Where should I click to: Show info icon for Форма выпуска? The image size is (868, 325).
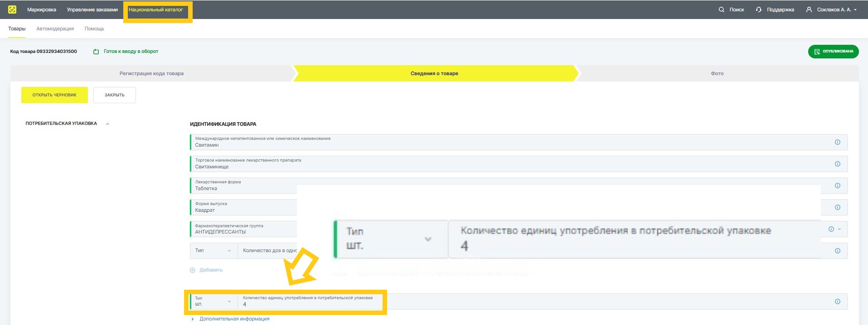(x=838, y=207)
